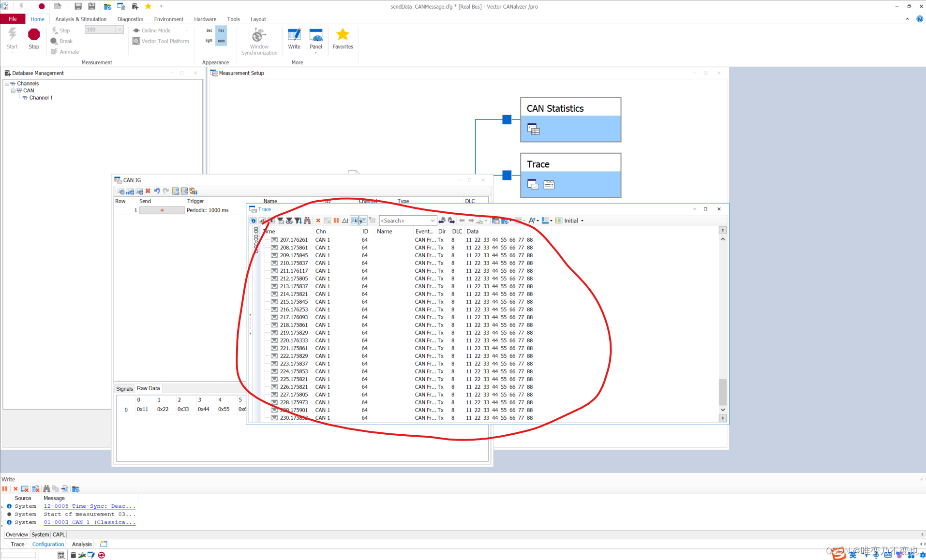Switch to the Diagnostics ribbon tab

[x=130, y=19]
